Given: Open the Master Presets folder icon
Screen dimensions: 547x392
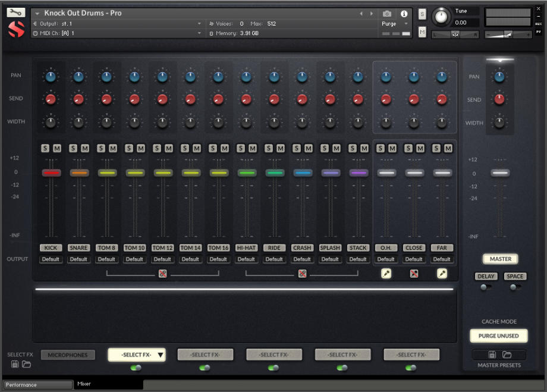Looking at the screenshot, I should 508,355.
